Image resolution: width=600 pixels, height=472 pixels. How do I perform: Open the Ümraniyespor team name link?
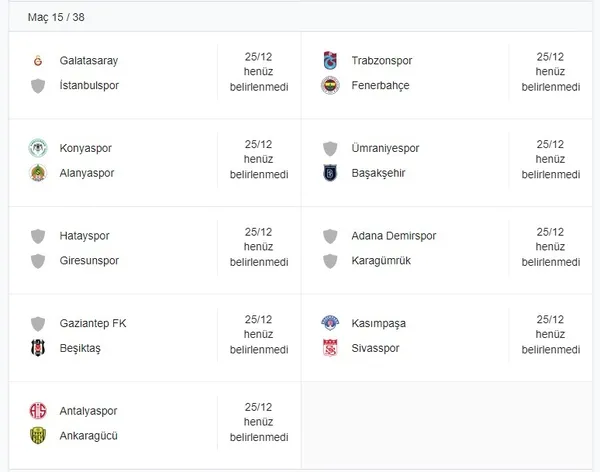tap(385, 148)
